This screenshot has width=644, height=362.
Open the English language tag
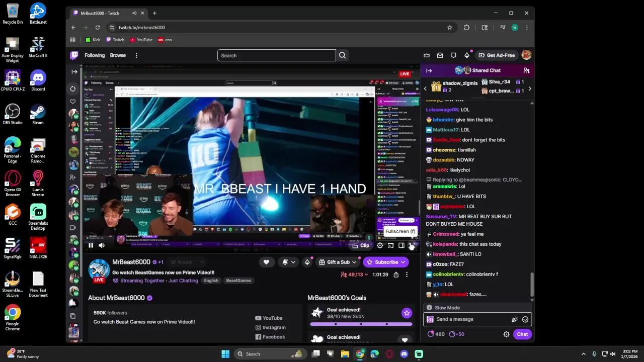(211, 281)
